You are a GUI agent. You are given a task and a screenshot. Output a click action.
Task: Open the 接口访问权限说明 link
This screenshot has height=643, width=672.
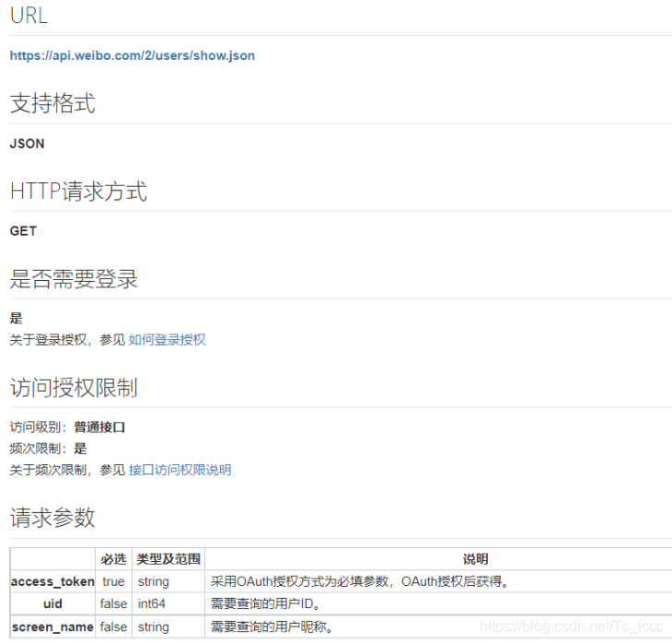coord(180,470)
